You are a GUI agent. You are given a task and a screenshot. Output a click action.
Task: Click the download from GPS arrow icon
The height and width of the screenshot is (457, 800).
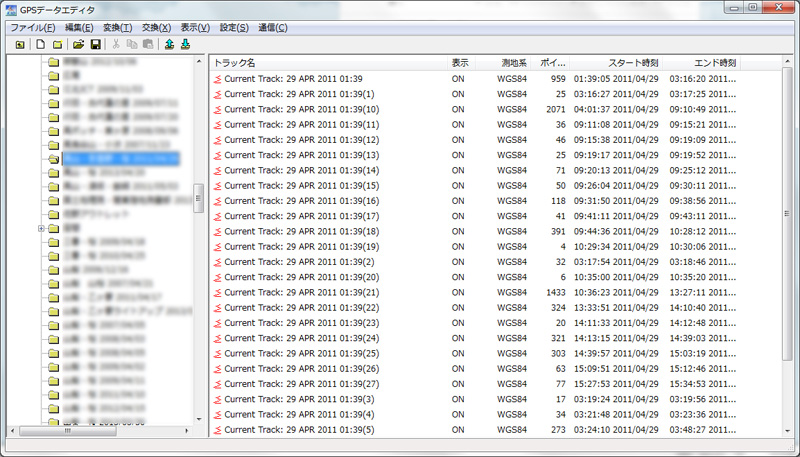click(x=185, y=45)
